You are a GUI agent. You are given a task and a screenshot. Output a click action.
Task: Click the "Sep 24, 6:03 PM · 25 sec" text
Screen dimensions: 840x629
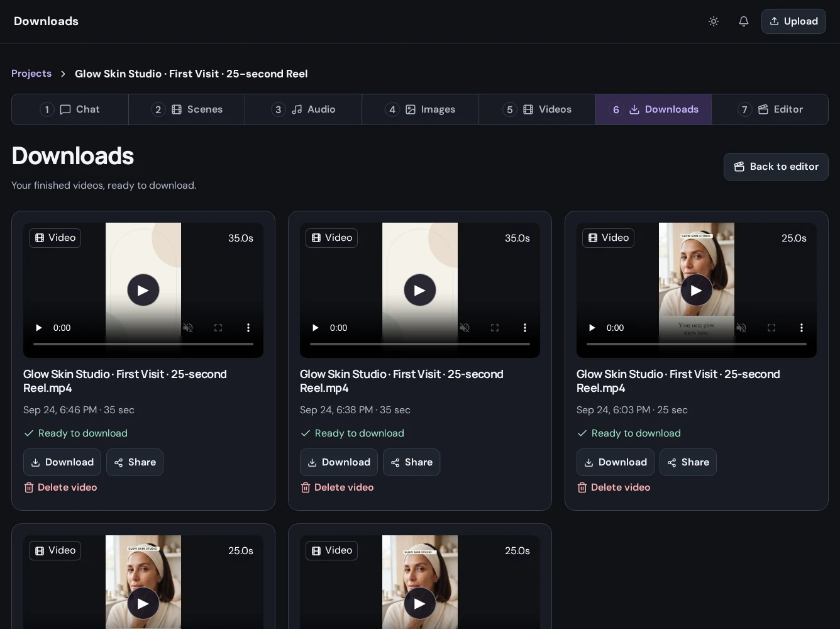click(x=632, y=410)
